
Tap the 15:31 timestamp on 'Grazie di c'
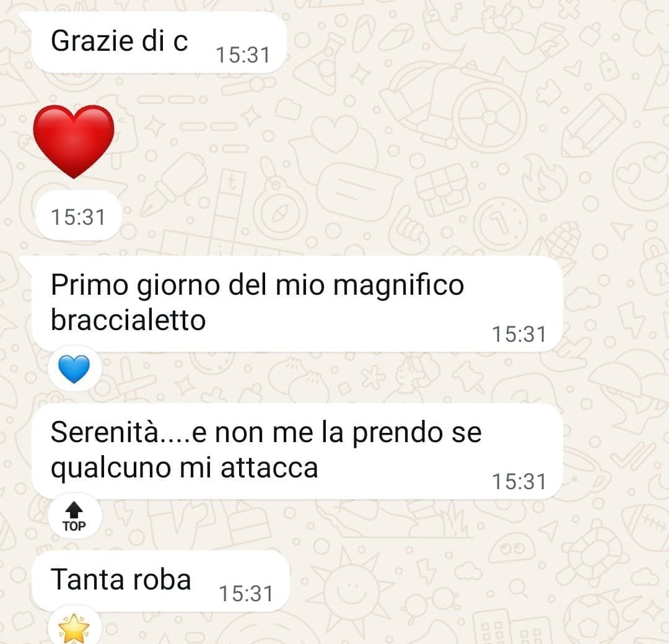(243, 55)
